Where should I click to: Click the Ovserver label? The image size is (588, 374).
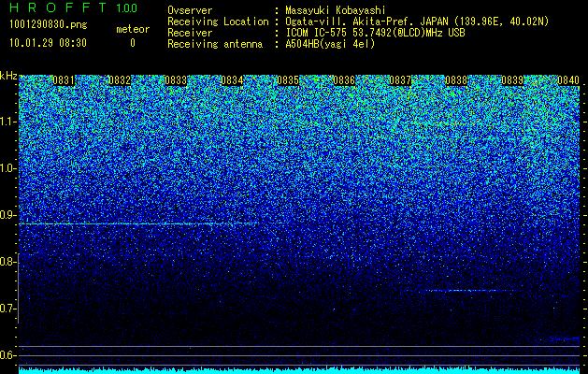[190, 10]
